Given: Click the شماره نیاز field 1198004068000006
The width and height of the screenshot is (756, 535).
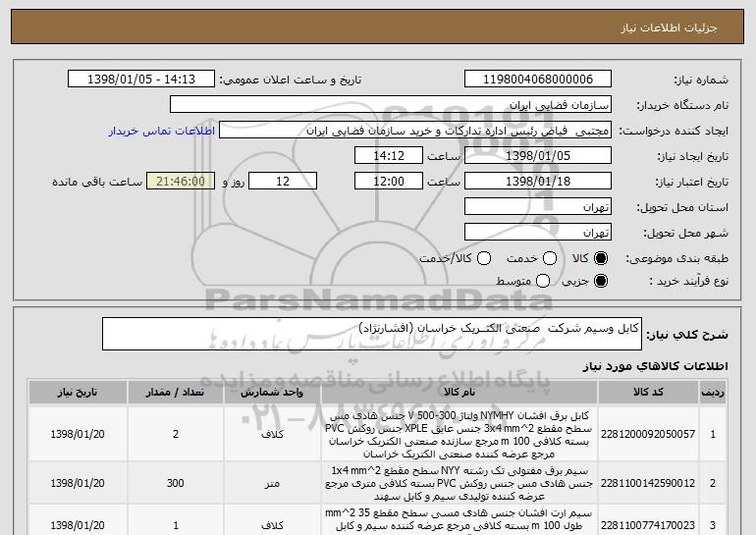Looking at the screenshot, I should (x=538, y=79).
